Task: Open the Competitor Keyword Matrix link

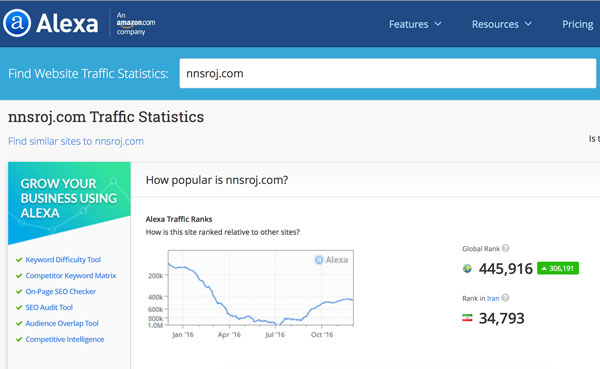Action: pos(71,276)
